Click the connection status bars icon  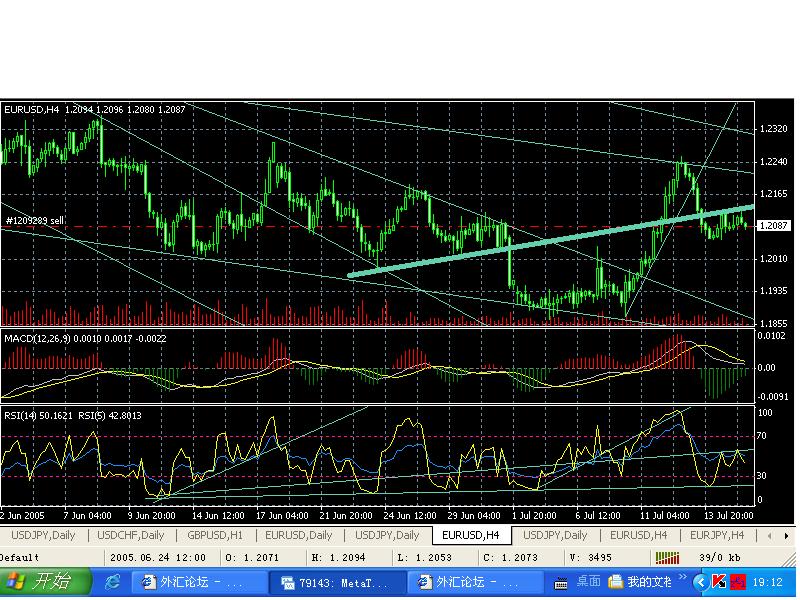(667, 558)
